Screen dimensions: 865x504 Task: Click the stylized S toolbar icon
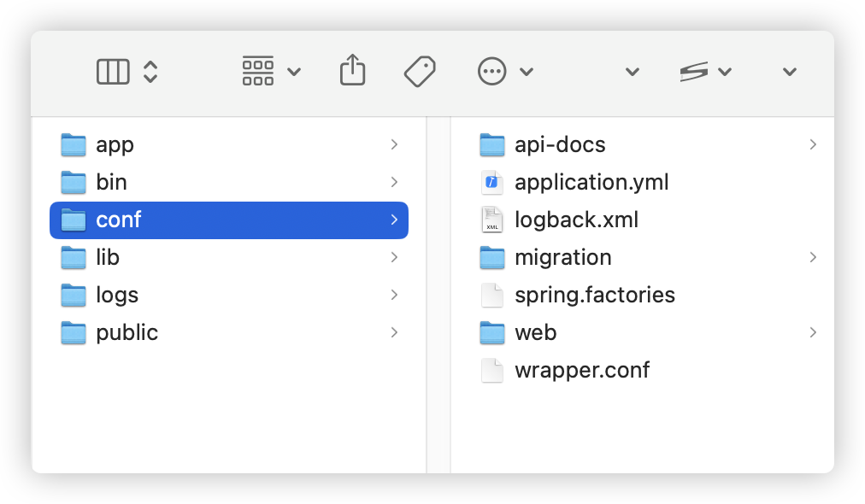coord(694,72)
